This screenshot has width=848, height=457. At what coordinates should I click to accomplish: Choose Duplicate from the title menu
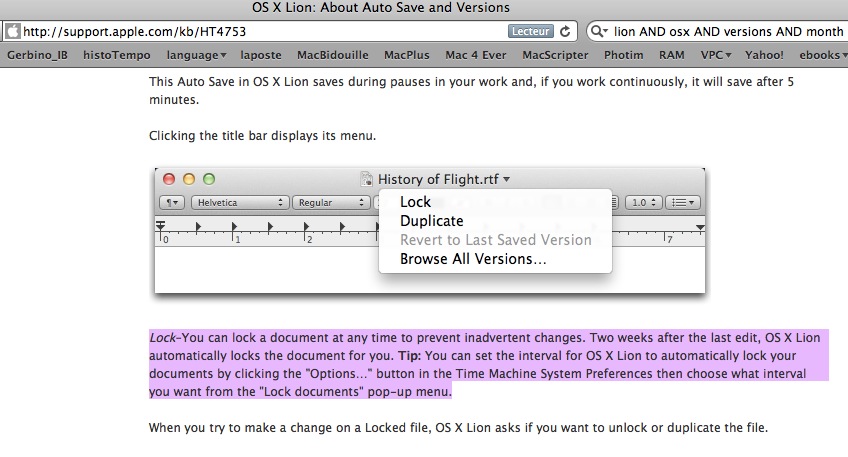tap(432, 221)
